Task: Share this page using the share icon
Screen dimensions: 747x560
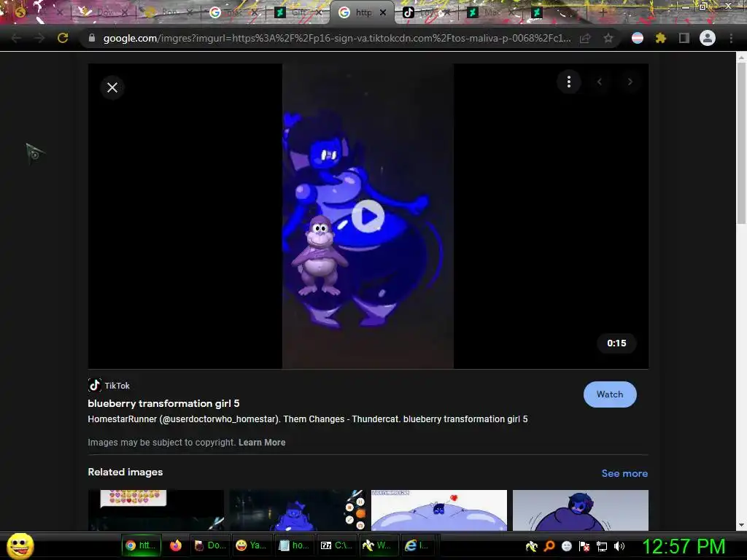Action: 585,38
